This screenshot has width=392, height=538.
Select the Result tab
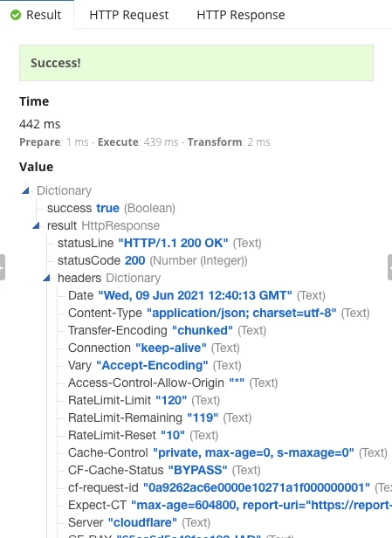(x=37, y=15)
